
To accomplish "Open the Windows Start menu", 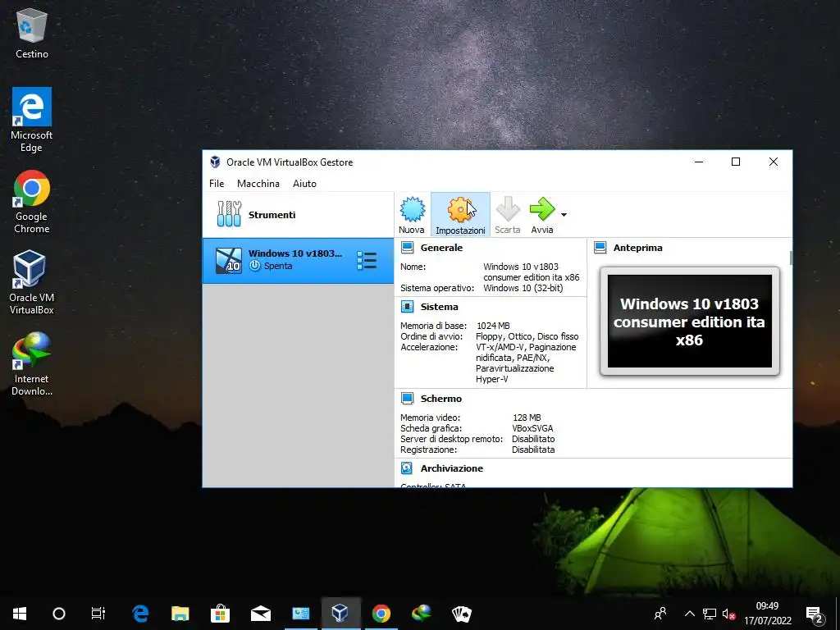I will 20,614.
